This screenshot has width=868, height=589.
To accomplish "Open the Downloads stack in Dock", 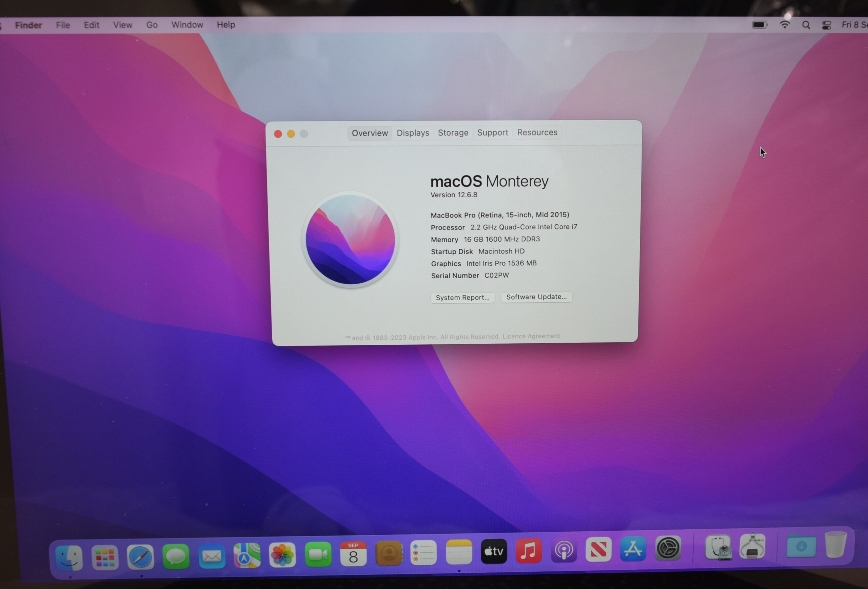I will click(801, 546).
